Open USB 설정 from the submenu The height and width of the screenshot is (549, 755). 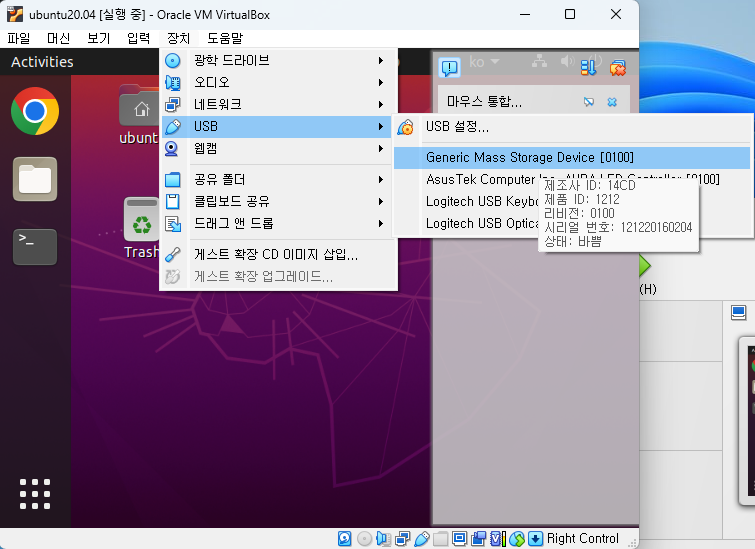tap(572, 127)
